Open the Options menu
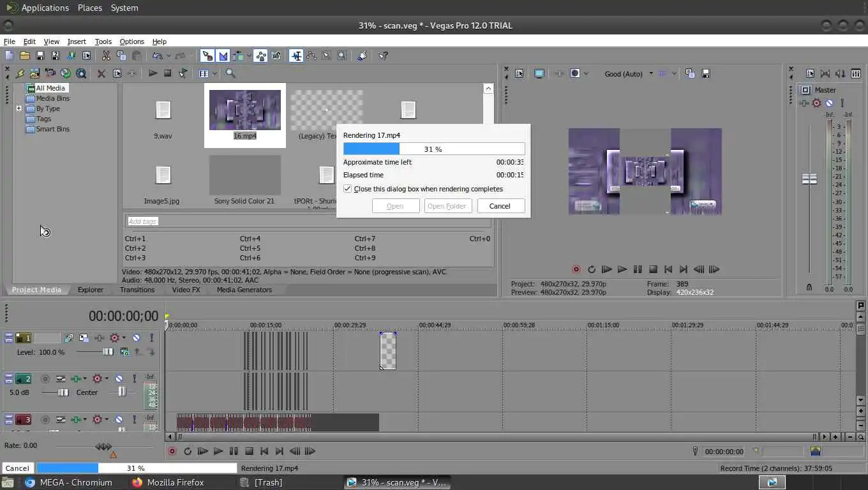This screenshot has width=868, height=490. pyautogui.click(x=132, y=41)
